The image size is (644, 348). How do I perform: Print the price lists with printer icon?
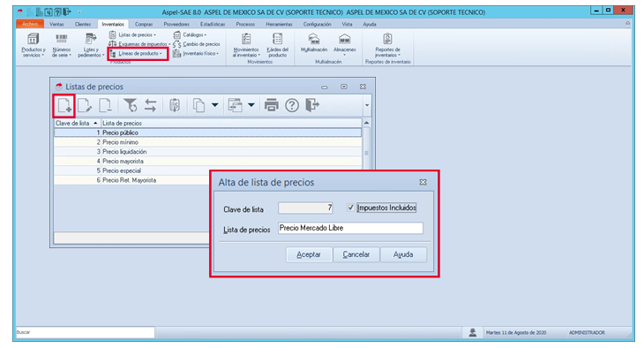pos(271,105)
